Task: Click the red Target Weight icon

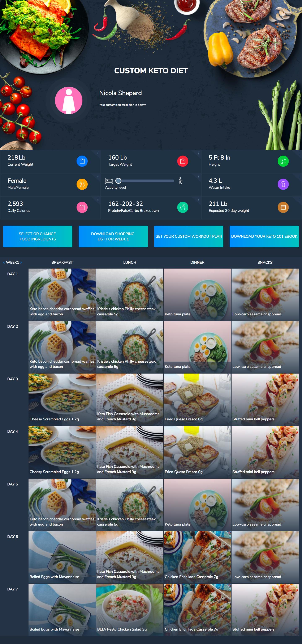Action: pos(183,161)
